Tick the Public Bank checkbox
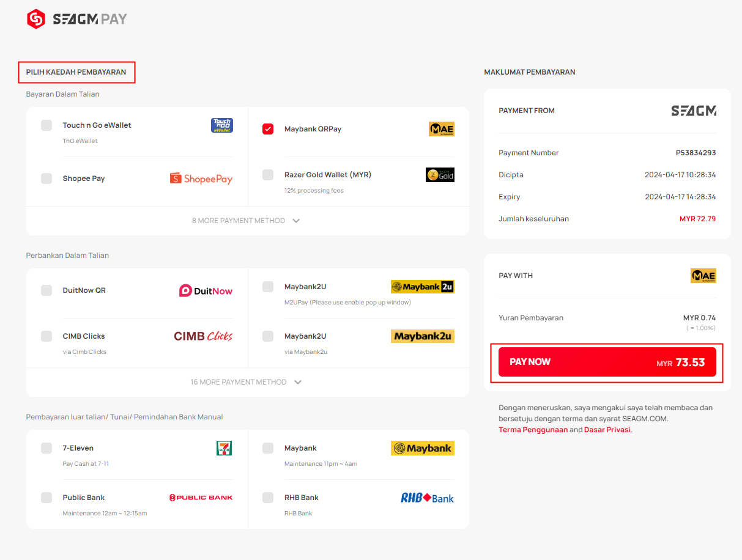 point(46,498)
